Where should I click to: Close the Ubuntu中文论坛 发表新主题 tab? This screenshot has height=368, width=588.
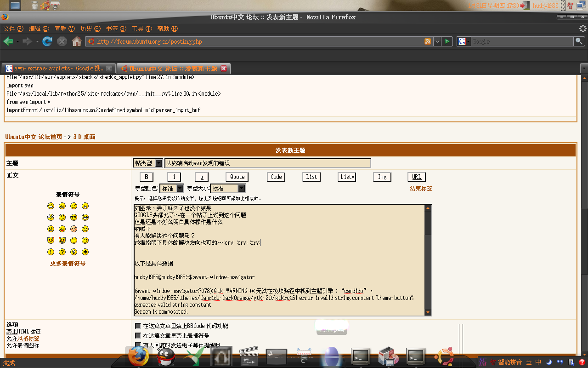tap(224, 69)
